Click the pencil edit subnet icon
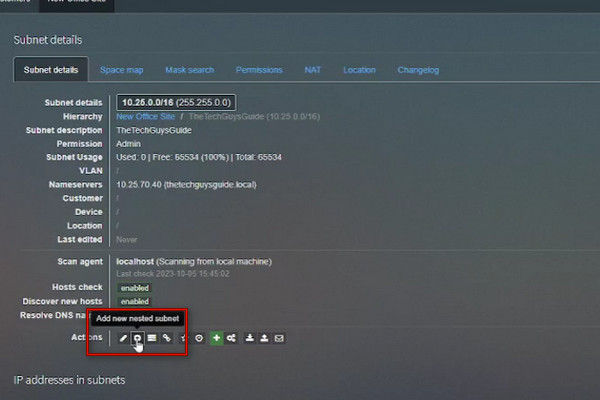The height and width of the screenshot is (400, 600). pos(123,338)
